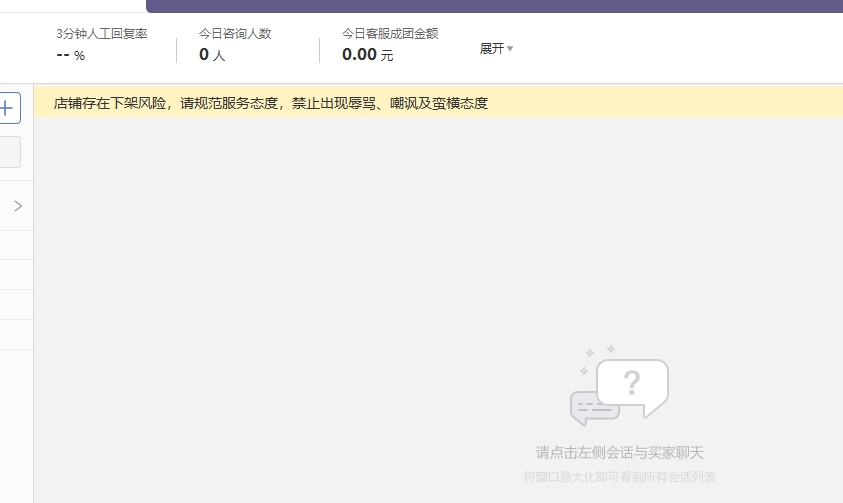Click the chat bubble question mark illustration

619,386
